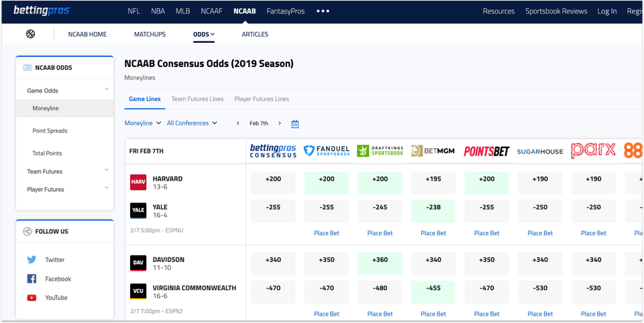Click the BetMGM logo
The width and height of the screenshot is (644, 323).
[x=433, y=151]
